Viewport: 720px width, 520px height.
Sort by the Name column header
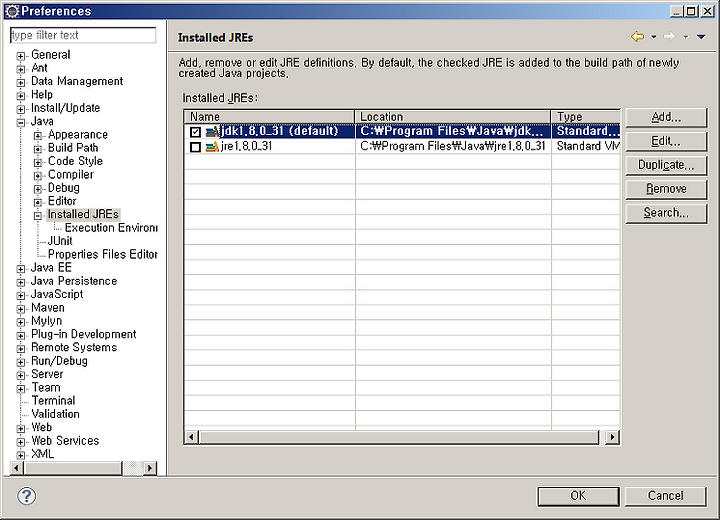point(269,117)
